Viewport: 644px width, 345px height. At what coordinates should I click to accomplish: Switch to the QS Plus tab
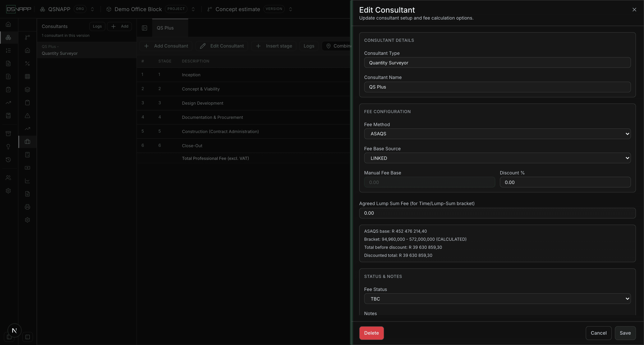[x=170, y=28]
